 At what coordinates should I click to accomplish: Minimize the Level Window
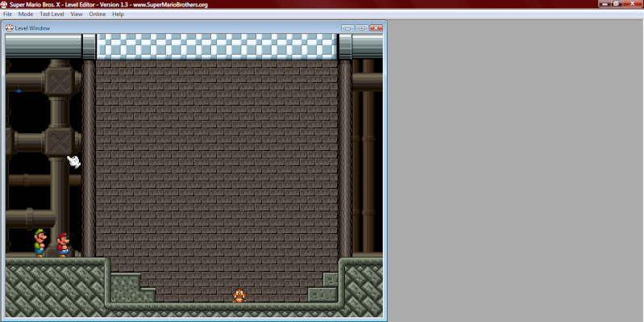click(x=348, y=28)
